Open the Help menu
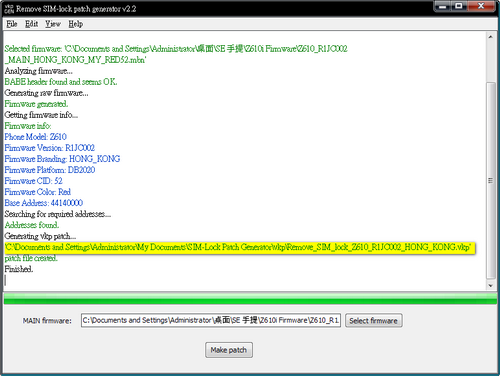The image size is (500, 376). (x=76, y=24)
